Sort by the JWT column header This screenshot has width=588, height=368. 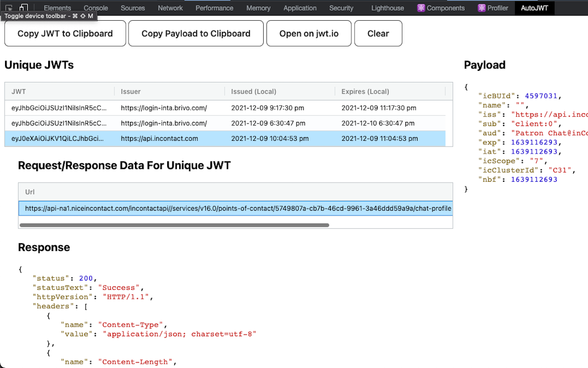[x=60, y=91]
